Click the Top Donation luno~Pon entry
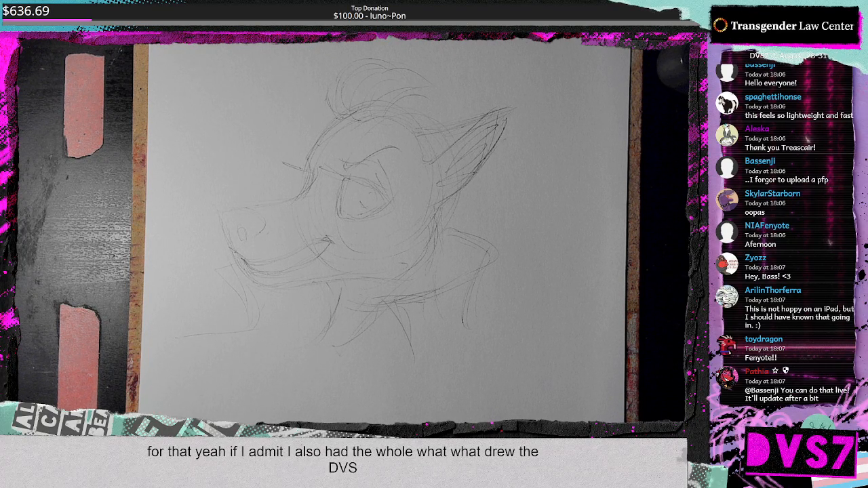Screen dimensions: 868x488 368,12
